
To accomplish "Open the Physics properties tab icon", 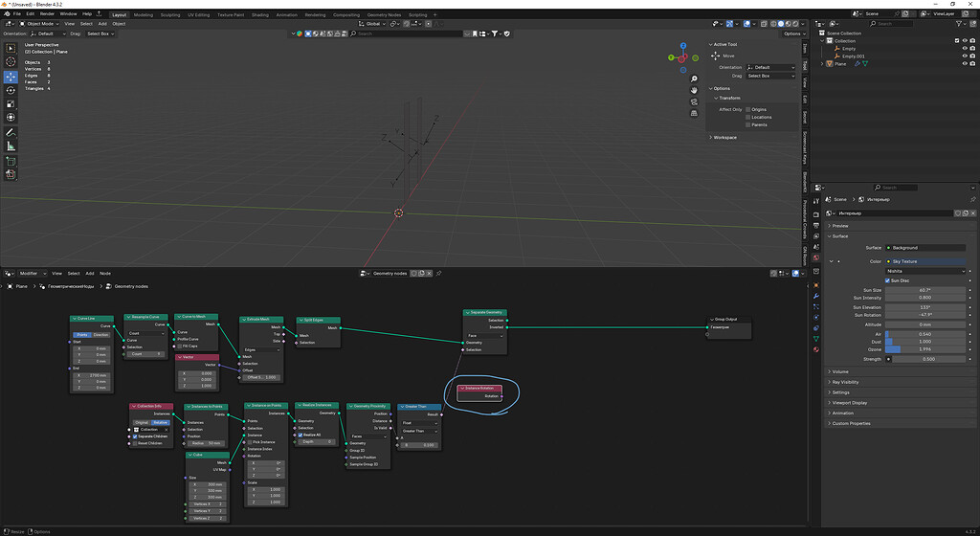I will pyautogui.click(x=816, y=318).
